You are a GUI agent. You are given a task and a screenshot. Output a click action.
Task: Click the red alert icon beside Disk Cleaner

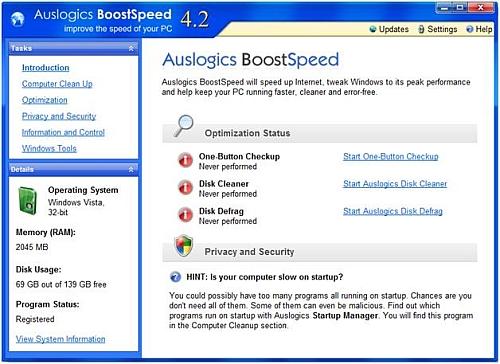coord(185,188)
